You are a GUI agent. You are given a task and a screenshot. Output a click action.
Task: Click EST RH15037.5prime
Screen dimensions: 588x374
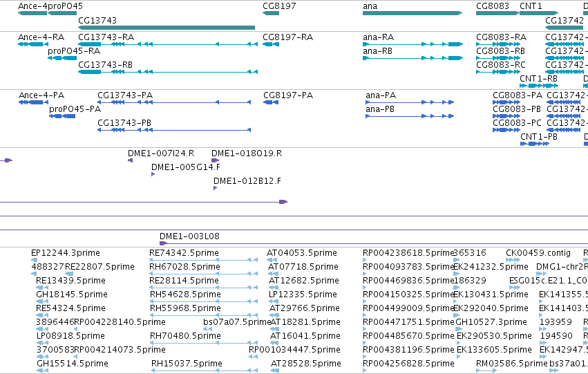[205, 371]
